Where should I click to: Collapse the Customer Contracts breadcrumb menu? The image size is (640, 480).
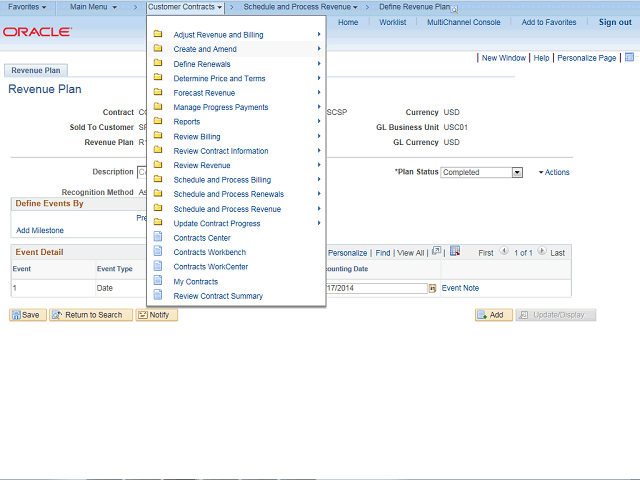click(x=185, y=7)
